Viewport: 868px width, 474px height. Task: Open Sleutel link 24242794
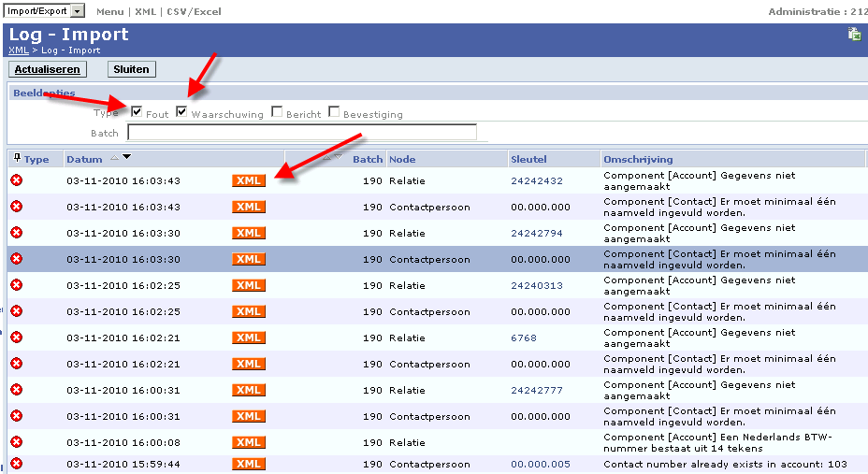[537, 234]
